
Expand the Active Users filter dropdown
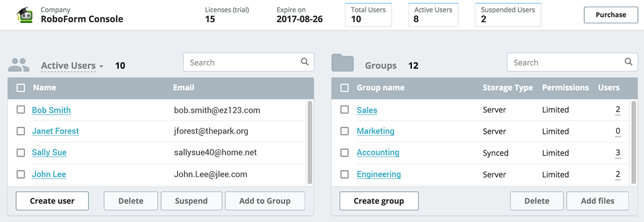pos(72,66)
